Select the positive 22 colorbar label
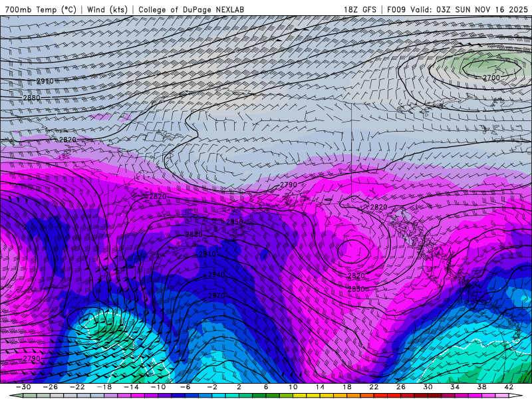532x399 pixels. click(x=374, y=387)
